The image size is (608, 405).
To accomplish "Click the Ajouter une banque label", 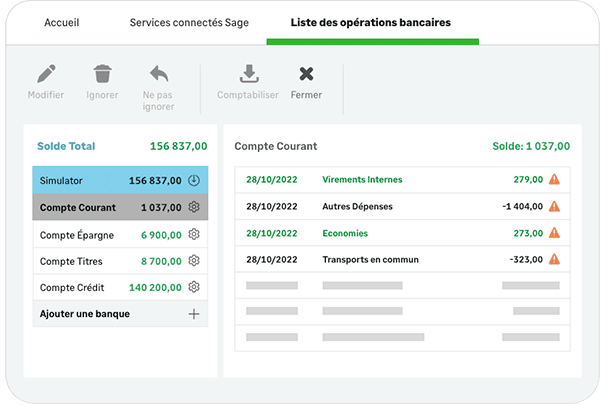I will (85, 314).
